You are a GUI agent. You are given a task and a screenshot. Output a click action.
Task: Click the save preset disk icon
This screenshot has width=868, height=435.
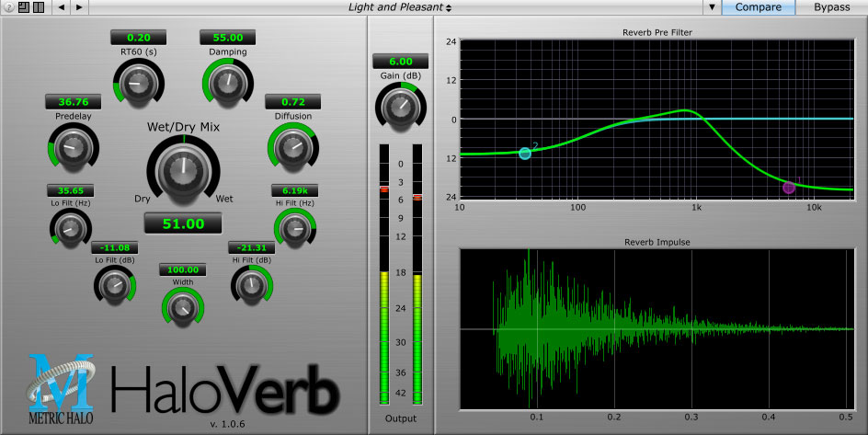23,7
